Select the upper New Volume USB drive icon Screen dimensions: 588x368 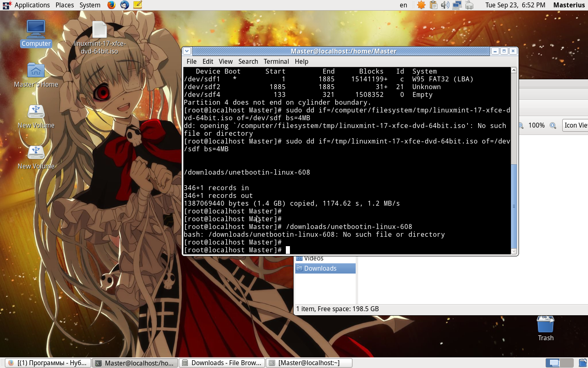36,117
